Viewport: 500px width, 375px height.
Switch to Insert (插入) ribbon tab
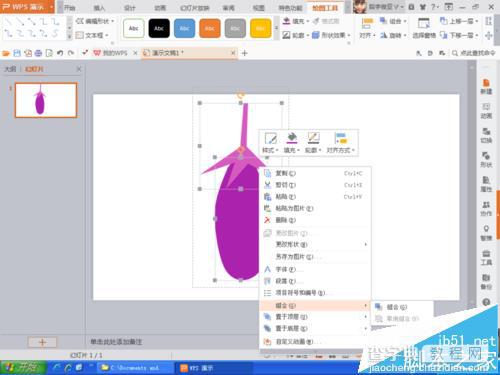pos(99,8)
